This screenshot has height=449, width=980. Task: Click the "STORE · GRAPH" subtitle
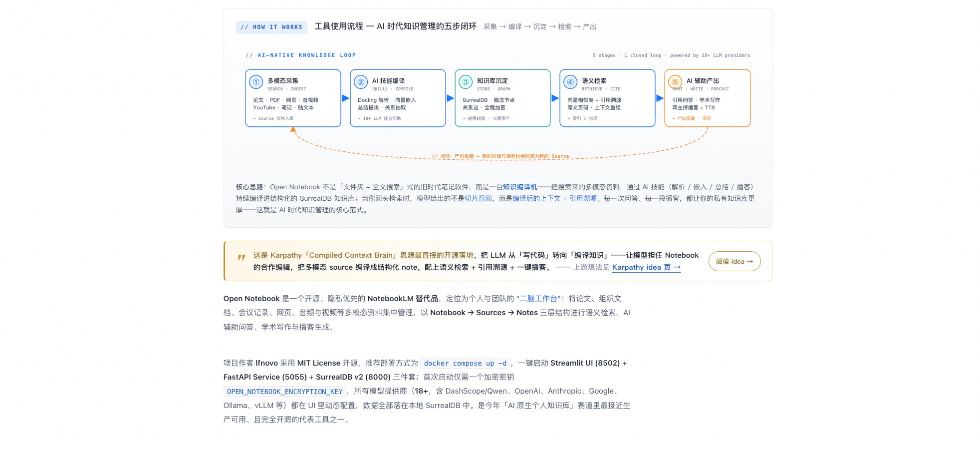click(493, 89)
